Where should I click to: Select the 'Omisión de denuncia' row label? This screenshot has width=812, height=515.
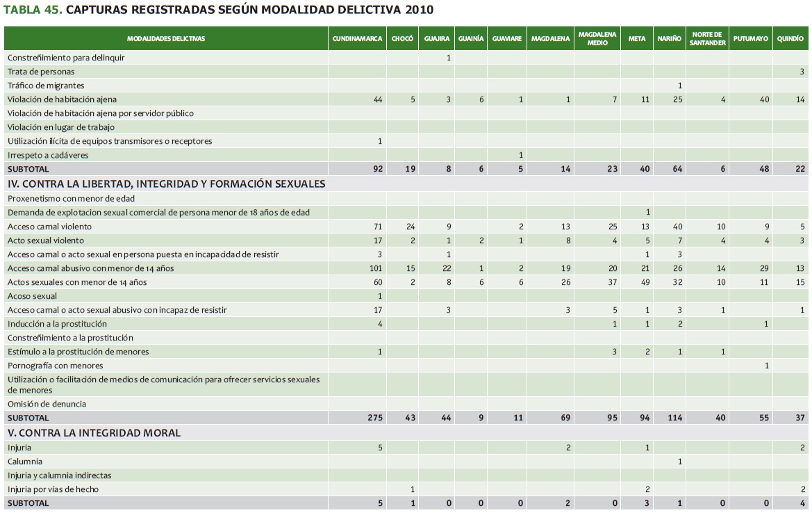pyautogui.click(x=47, y=404)
